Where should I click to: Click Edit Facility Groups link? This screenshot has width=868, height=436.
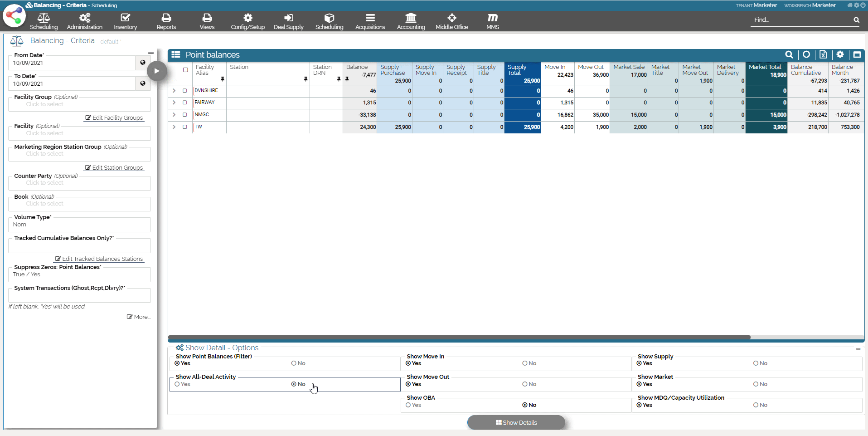pos(114,118)
